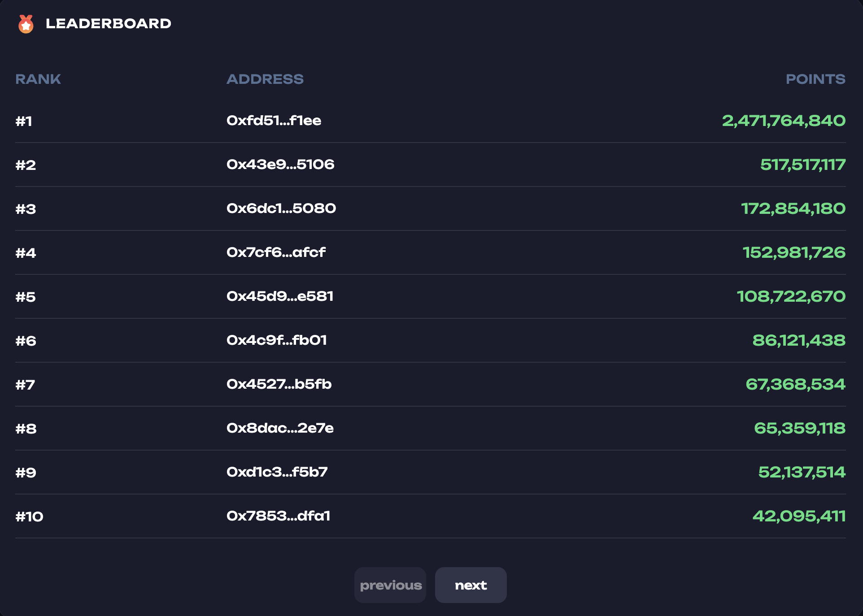The height and width of the screenshot is (616, 863).
Task: Click address 0x7853...dfa1
Action: point(278,516)
